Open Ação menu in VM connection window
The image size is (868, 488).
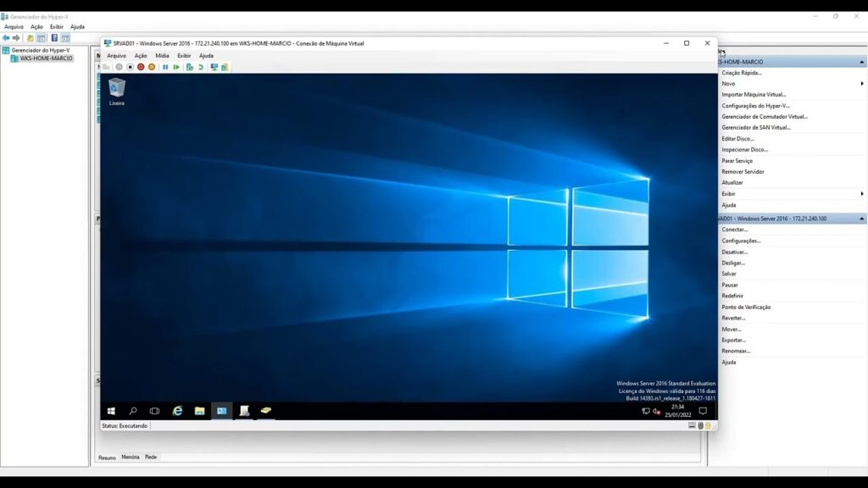click(141, 55)
